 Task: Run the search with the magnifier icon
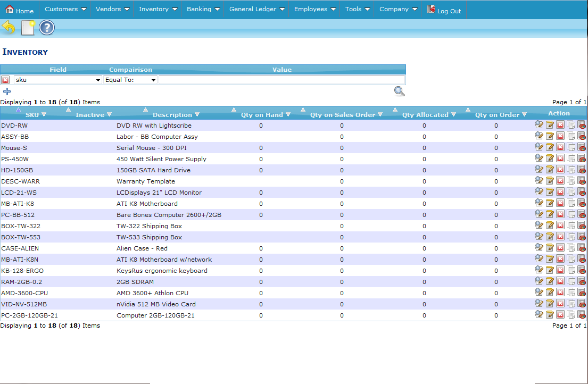399,91
